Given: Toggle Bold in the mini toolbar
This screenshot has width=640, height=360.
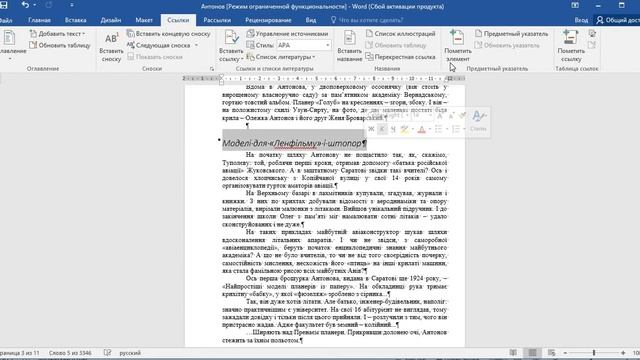Looking at the screenshot, I should pyautogui.click(x=371, y=129).
